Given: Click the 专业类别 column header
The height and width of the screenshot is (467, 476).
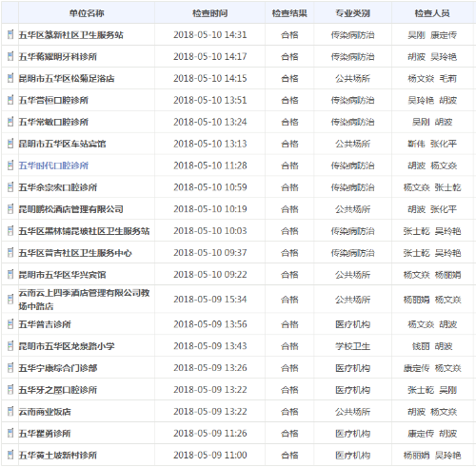Looking at the screenshot, I should [x=352, y=13].
